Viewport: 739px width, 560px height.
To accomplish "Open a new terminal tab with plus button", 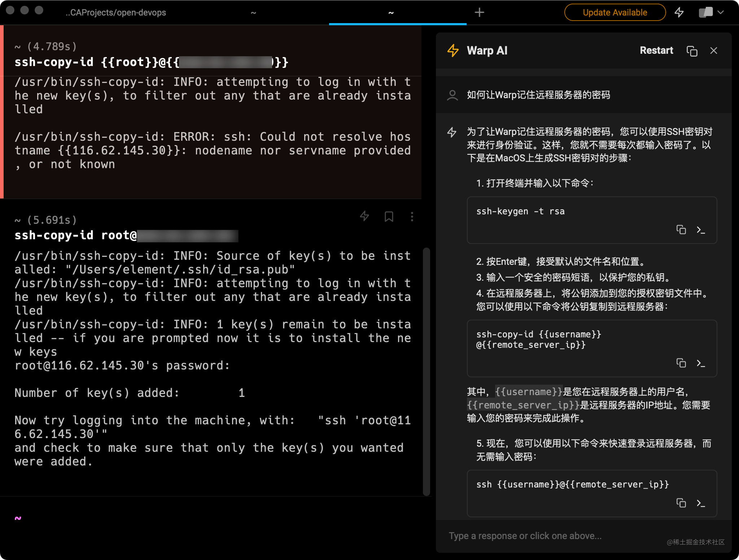I will click(480, 12).
